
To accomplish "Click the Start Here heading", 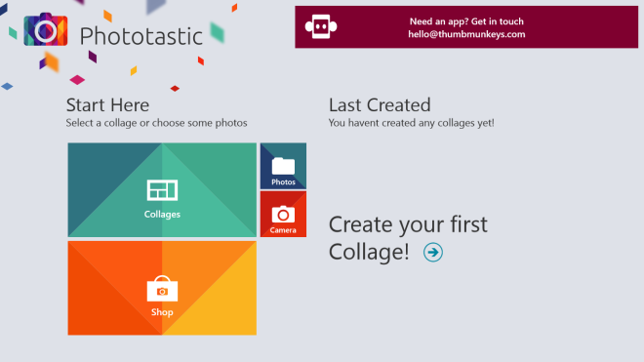I will (x=107, y=105).
